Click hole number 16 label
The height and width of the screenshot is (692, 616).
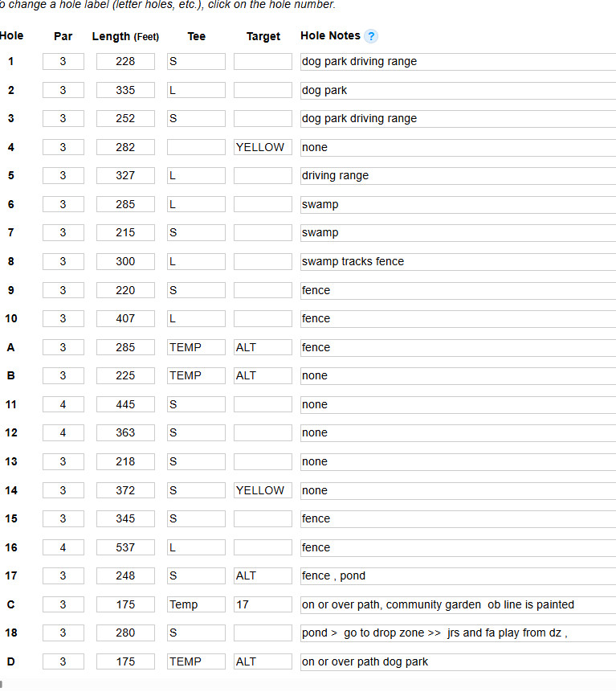[x=11, y=547]
